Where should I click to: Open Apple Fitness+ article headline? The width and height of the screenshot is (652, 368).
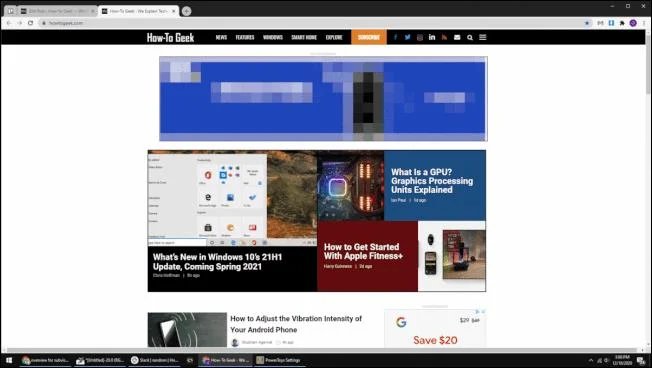point(363,252)
